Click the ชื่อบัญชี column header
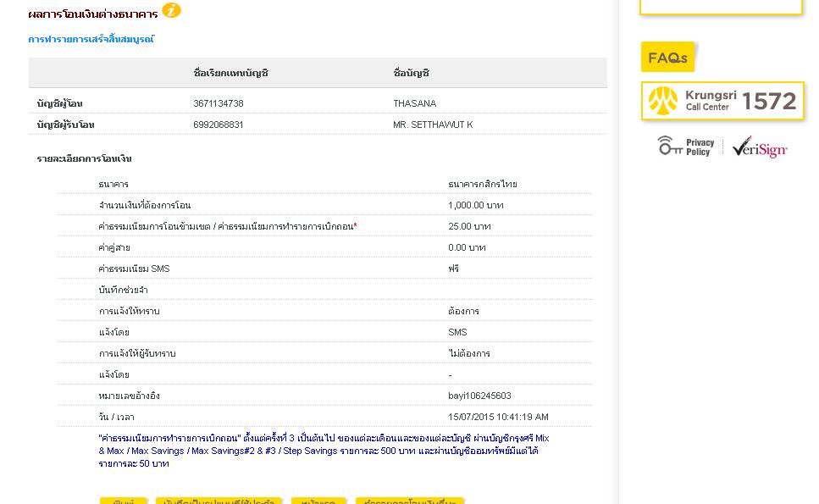The width and height of the screenshot is (819, 504). pos(411,73)
